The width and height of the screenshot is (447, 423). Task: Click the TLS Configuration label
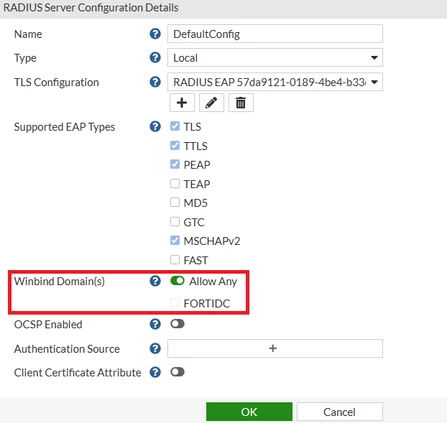[x=56, y=82]
